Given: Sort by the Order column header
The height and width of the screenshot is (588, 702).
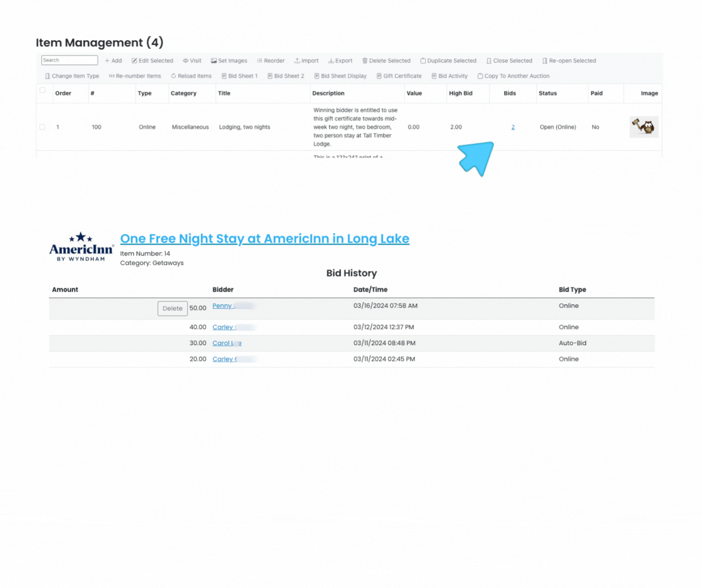Looking at the screenshot, I should [63, 93].
